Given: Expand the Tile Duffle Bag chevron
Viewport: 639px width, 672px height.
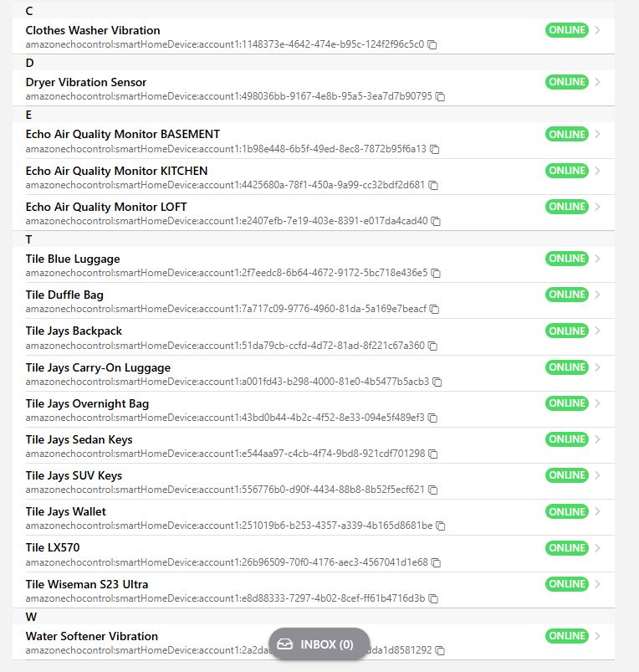Looking at the screenshot, I should click(597, 295).
